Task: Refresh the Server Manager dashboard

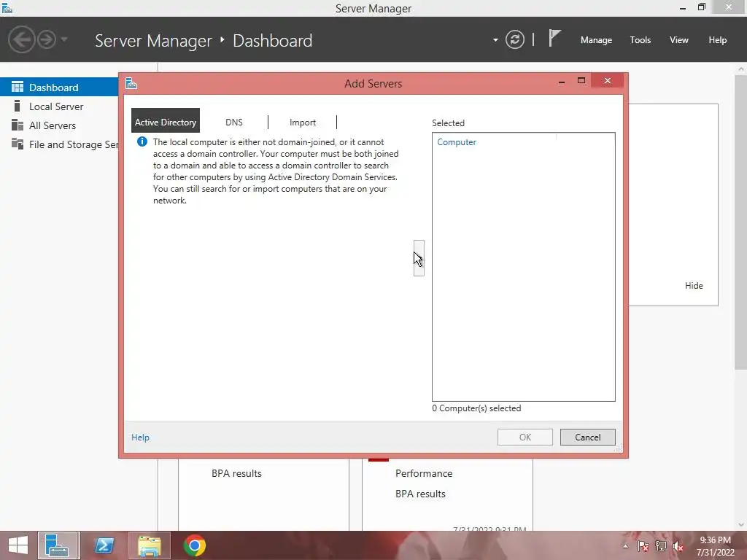Action: [x=514, y=39]
